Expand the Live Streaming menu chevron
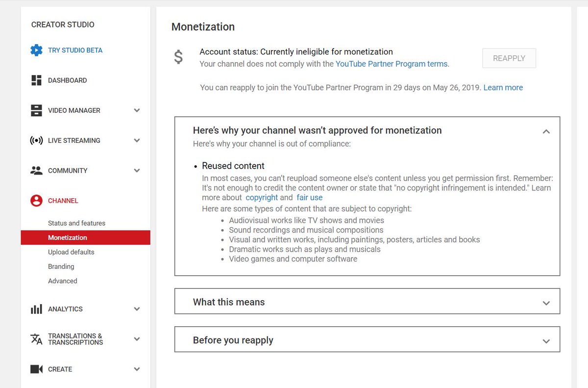 click(x=137, y=140)
